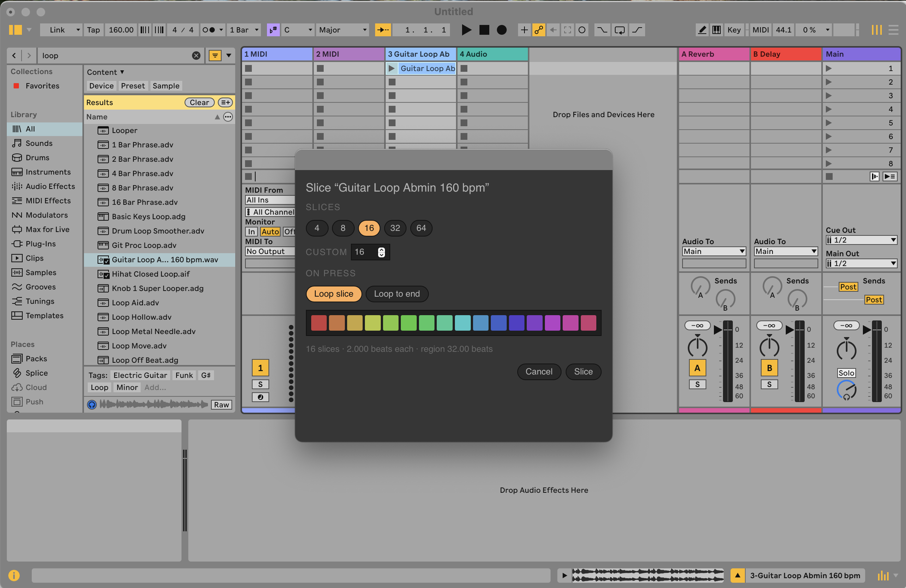Toggle the Computer MIDI Keyboard icon
This screenshot has height=588, width=906.
point(717,30)
